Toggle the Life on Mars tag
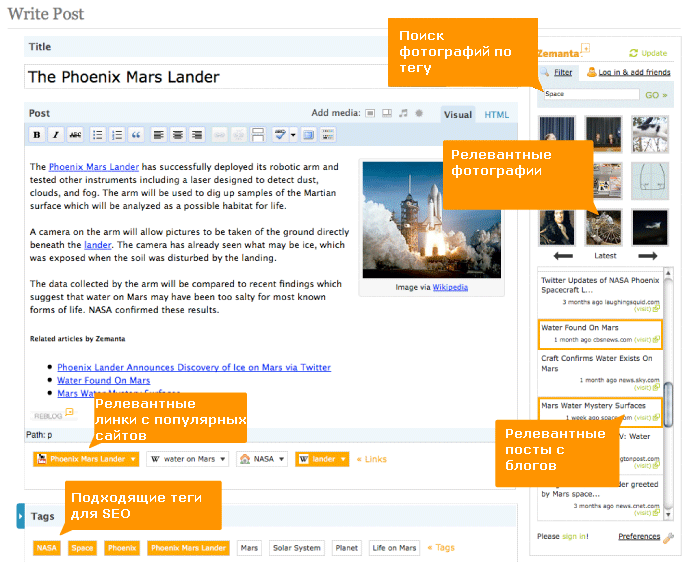Screen dimensions: 700x562 click(394, 548)
